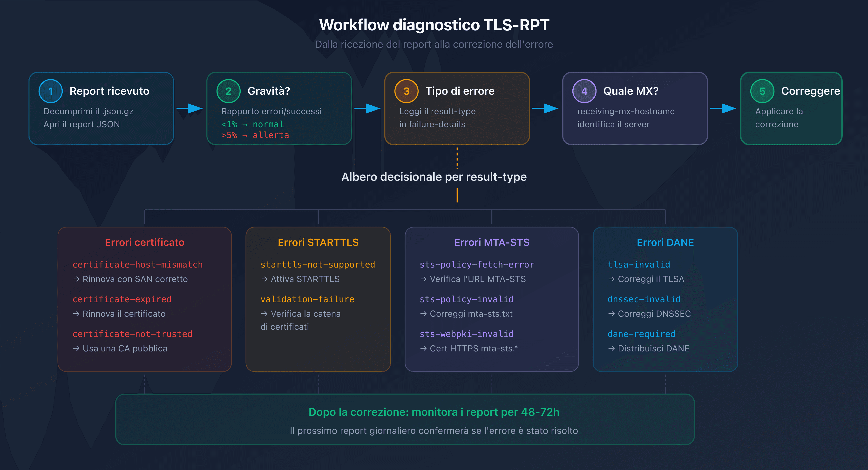
Task: Select the step 1 circle 'Report ricevuto'
Action: (51, 91)
